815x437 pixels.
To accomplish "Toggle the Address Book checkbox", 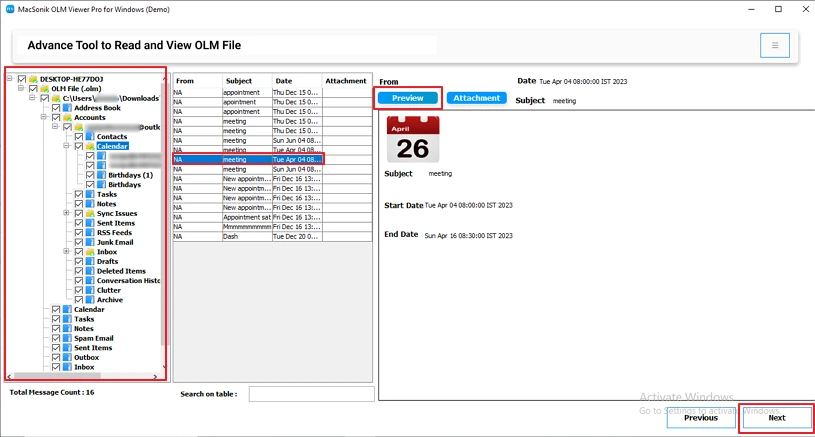I will click(x=56, y=108).
